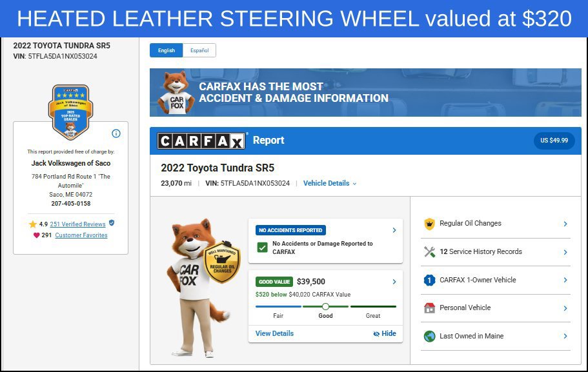
Task: Hide the CARFAX value with Hide toggle
Action: click(385, 333)
